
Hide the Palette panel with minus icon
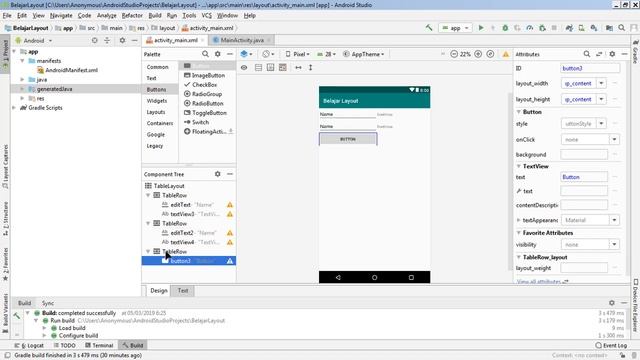(x=230, y=54)
